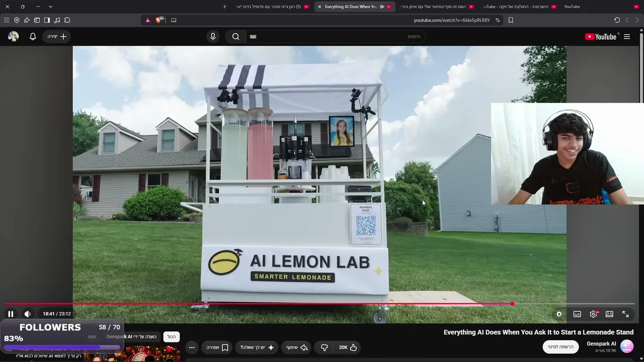Viewport: 644px width, 362px height.
Task: Open the music note toolbar icon
Action: pyautogui.click(x=57, y=20)
